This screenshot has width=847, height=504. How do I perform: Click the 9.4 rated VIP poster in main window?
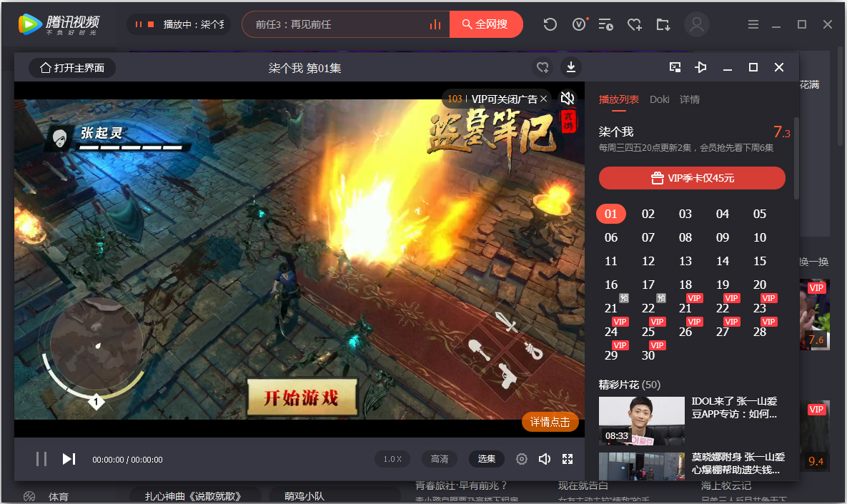point(815,436)
